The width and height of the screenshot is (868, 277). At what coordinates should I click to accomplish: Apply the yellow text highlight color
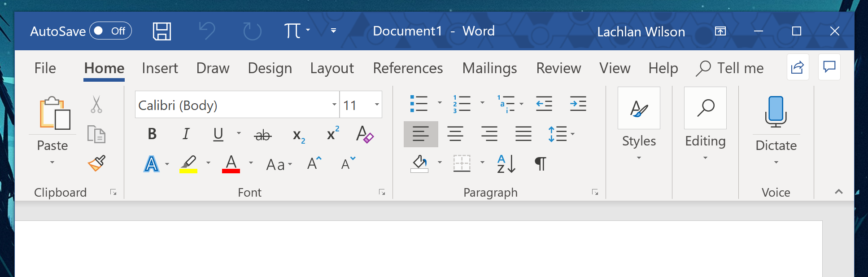(188, 164)
